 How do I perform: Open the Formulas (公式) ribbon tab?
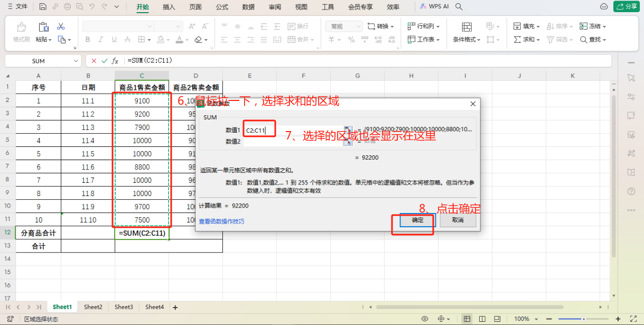[x=222, y=7]
